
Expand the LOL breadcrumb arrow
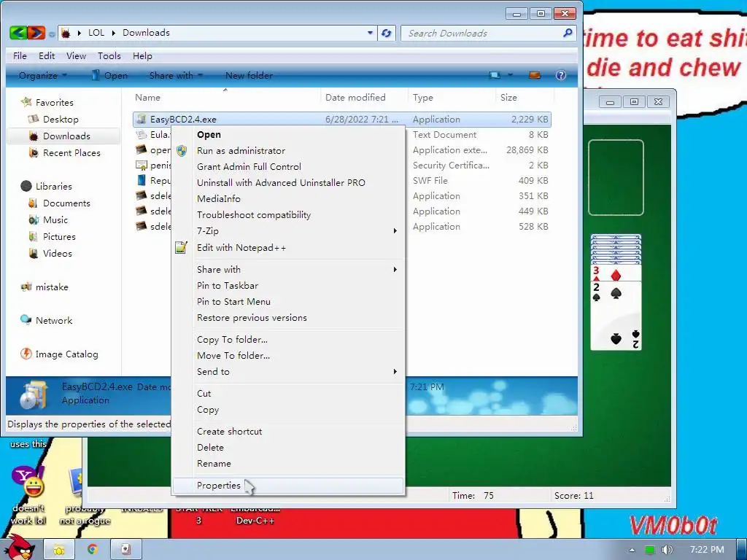(x=113, y=33)
